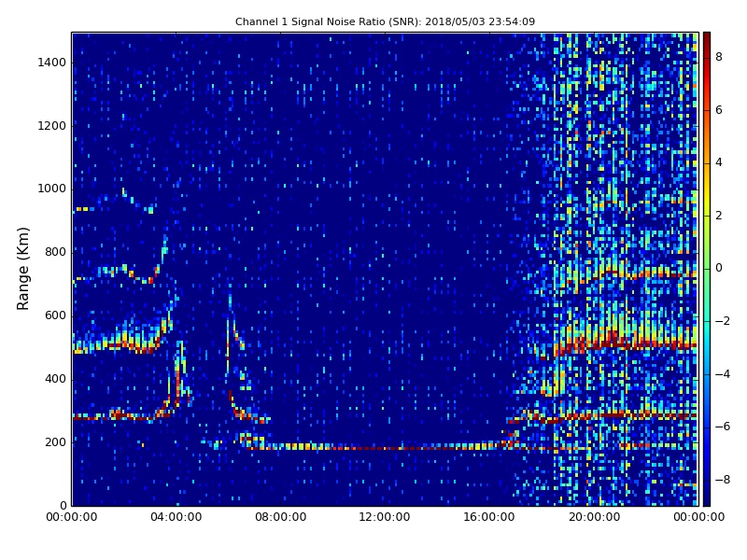
Task: Select the 12:00:00 time axis tick label
Action: point(386,518)
